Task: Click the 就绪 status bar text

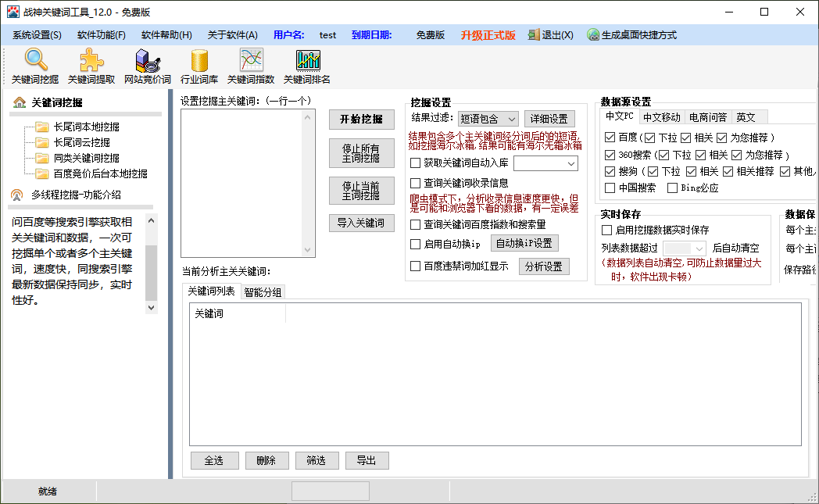Action: [48, 491]
